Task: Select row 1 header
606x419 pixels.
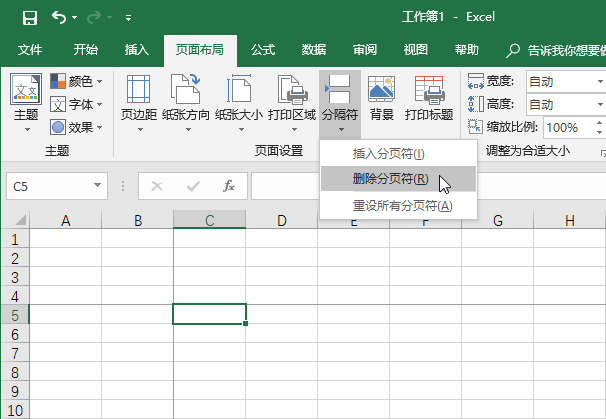Action: (x=15, y=240)
